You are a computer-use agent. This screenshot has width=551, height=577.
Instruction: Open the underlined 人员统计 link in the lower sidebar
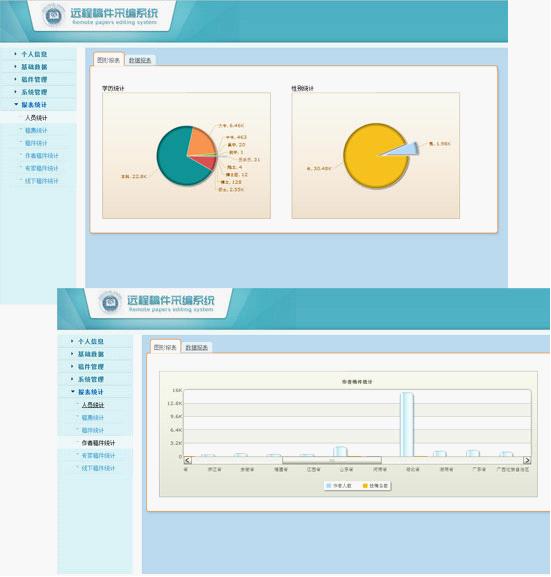click(93, 405)
